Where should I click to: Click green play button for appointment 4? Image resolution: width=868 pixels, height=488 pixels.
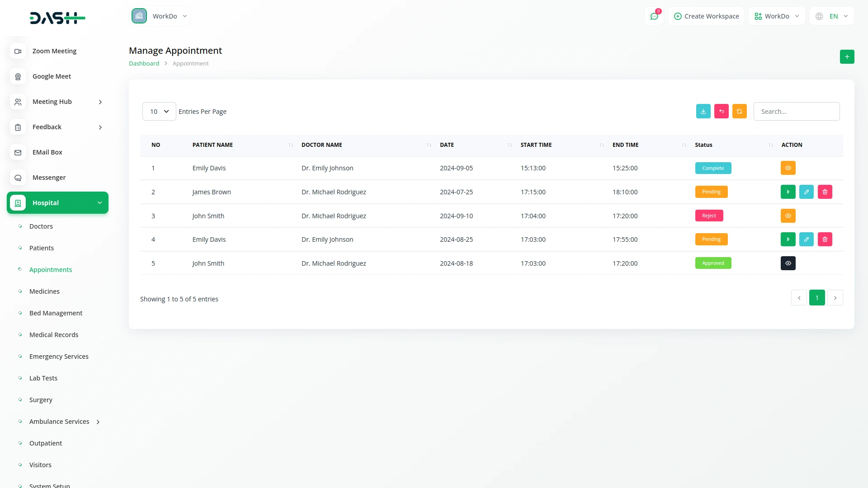pyautogui.click(x=788, y=239)
